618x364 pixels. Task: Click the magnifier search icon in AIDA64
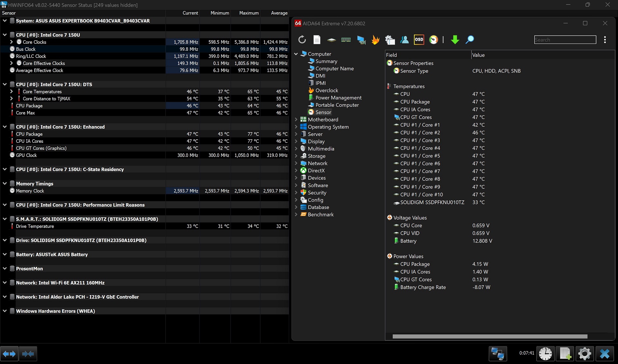pos(470,40)
